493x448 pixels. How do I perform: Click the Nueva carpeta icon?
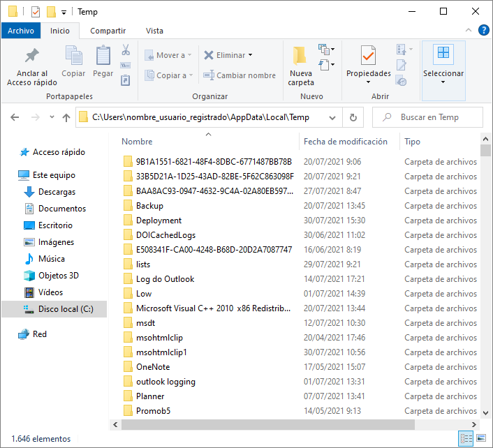[300, 57]
